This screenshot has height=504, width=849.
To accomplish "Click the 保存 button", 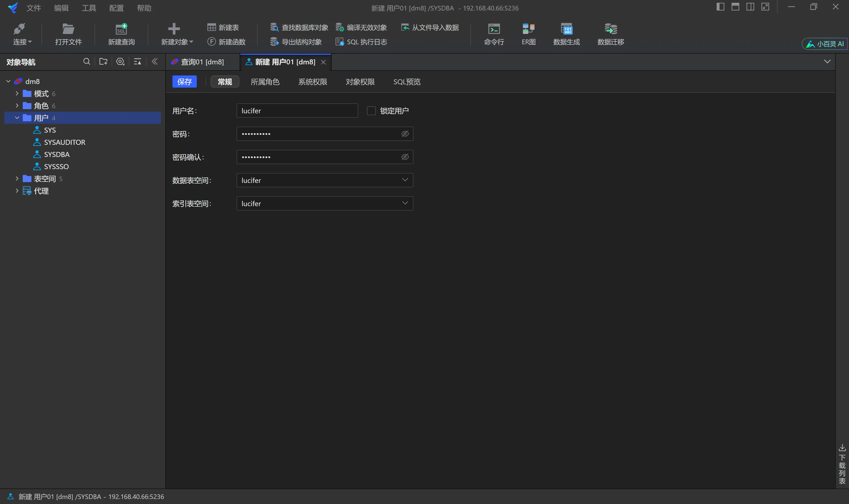I will point(184,82).
